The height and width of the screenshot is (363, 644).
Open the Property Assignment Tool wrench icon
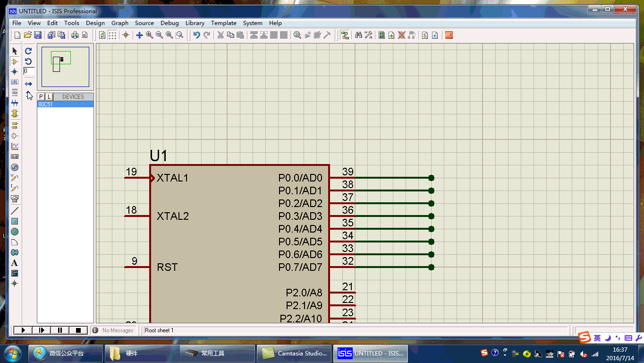pyautogui.click(x=369, y=35)
